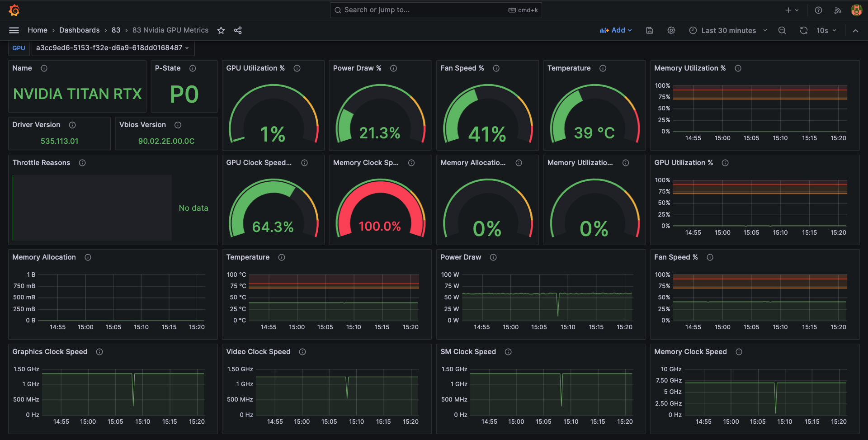Open the Add panel dropdown
The width and height of the screenshot is (868, 440).
[x=616, y=30]
